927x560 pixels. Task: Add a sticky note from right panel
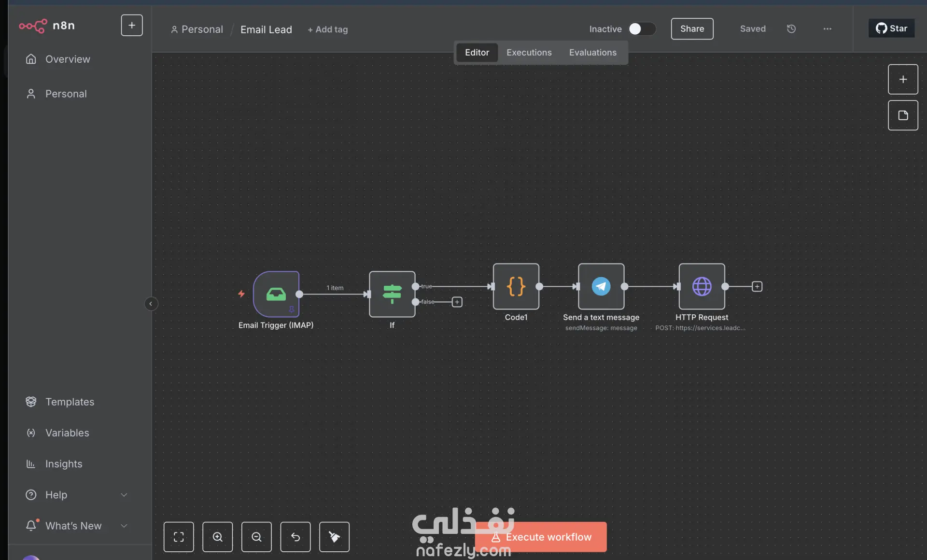coord(902,115)
